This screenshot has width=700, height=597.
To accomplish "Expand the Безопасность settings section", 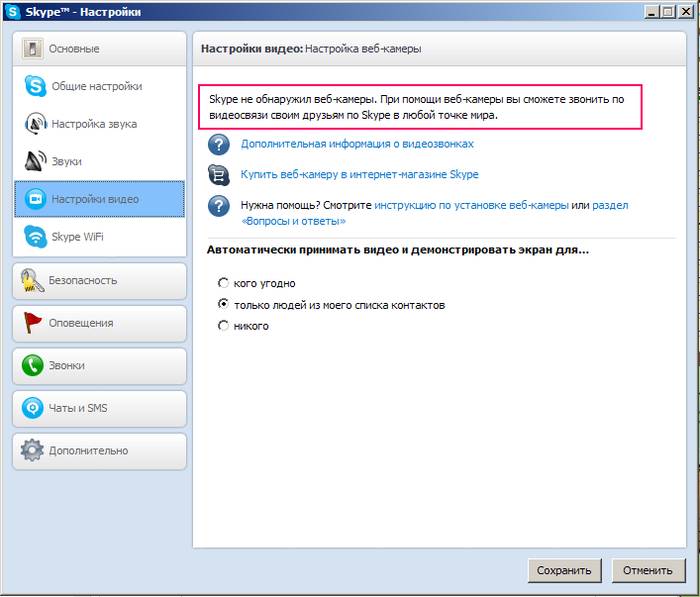I will coord(100,281).
